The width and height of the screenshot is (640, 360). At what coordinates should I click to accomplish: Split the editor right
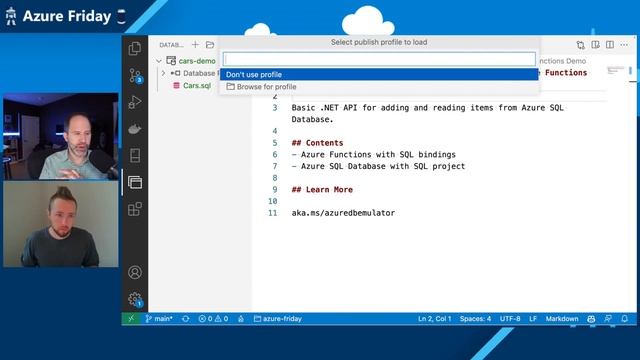[610, 44]
